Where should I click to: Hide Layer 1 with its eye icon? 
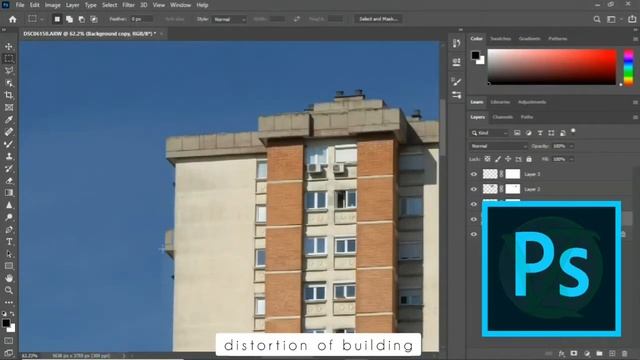[x=473, y=174]
